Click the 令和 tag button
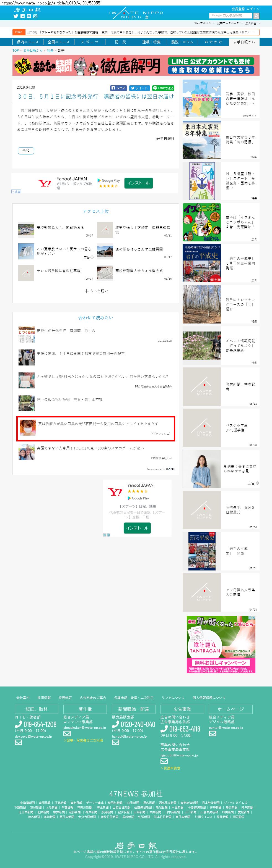Screen dimensions: 272x868 click(x=26, y=151)
